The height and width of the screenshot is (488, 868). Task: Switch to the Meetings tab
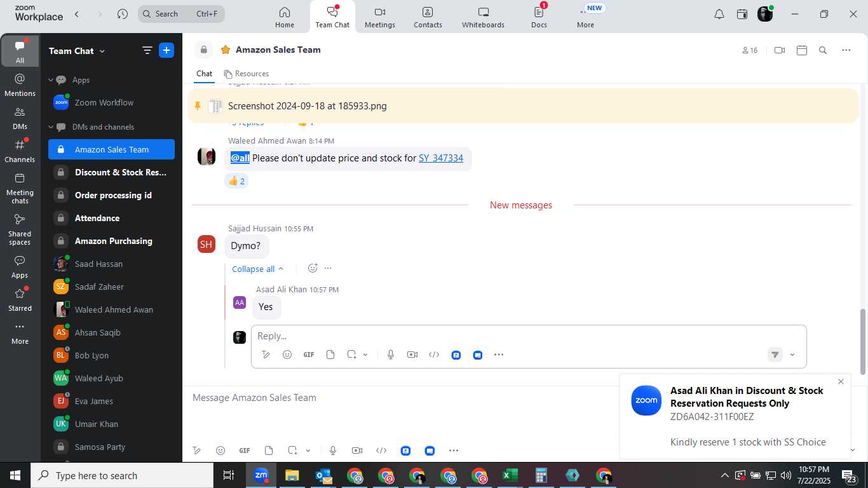click(380, 17)
